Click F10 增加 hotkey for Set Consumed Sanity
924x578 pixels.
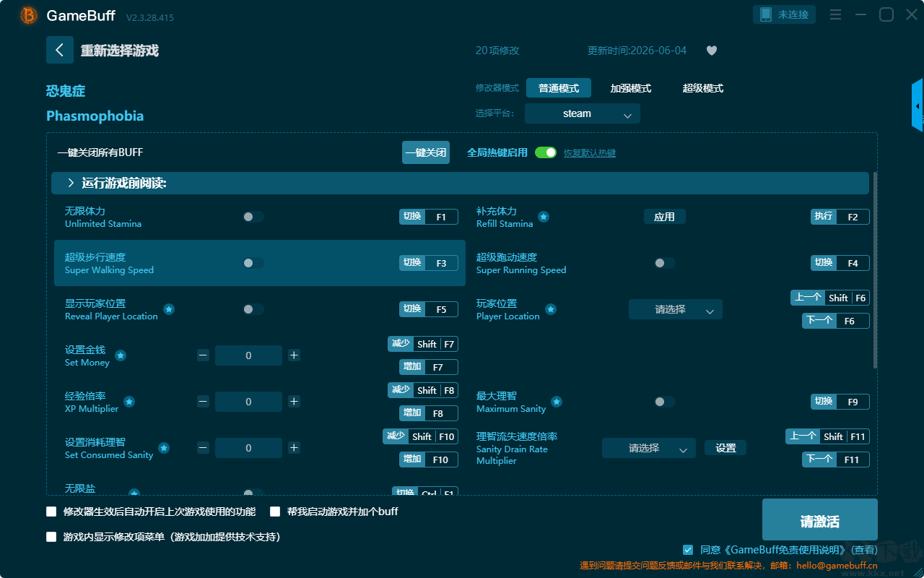429,460
